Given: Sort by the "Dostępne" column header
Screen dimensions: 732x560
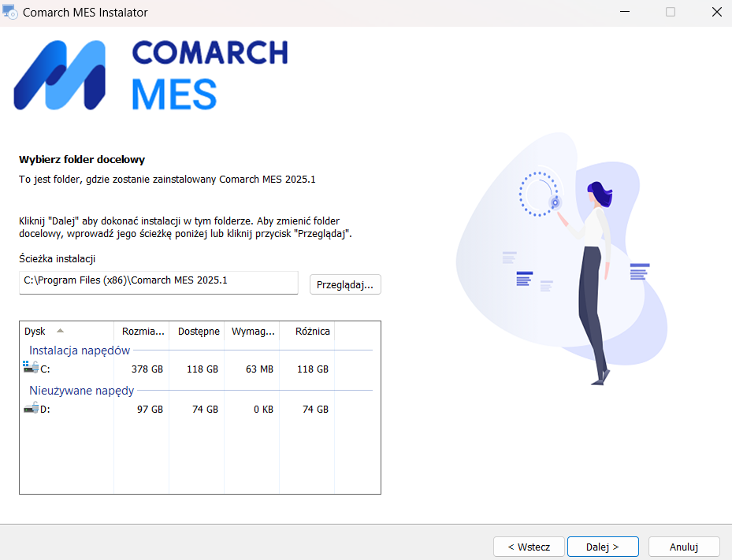Looking at the screenshot, I should pyautogui.click(x=197, y=332).
